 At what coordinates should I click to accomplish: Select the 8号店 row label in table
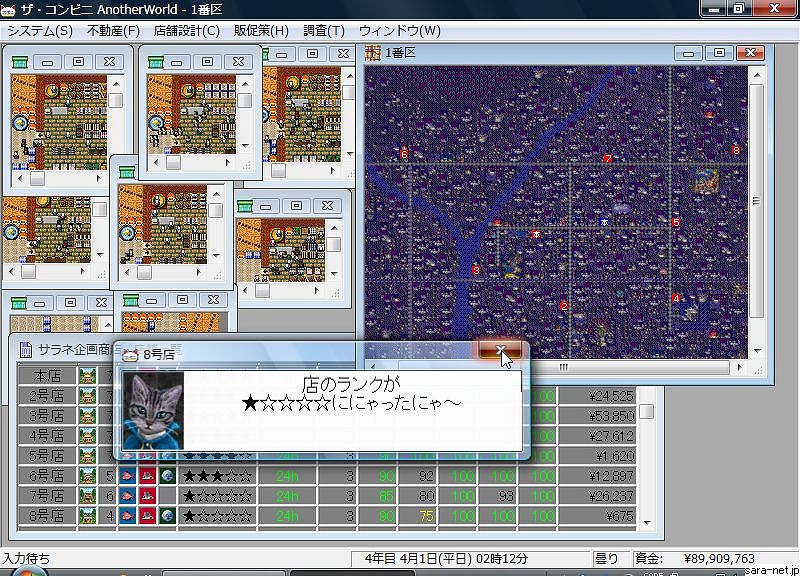click(x=47, y=516)
